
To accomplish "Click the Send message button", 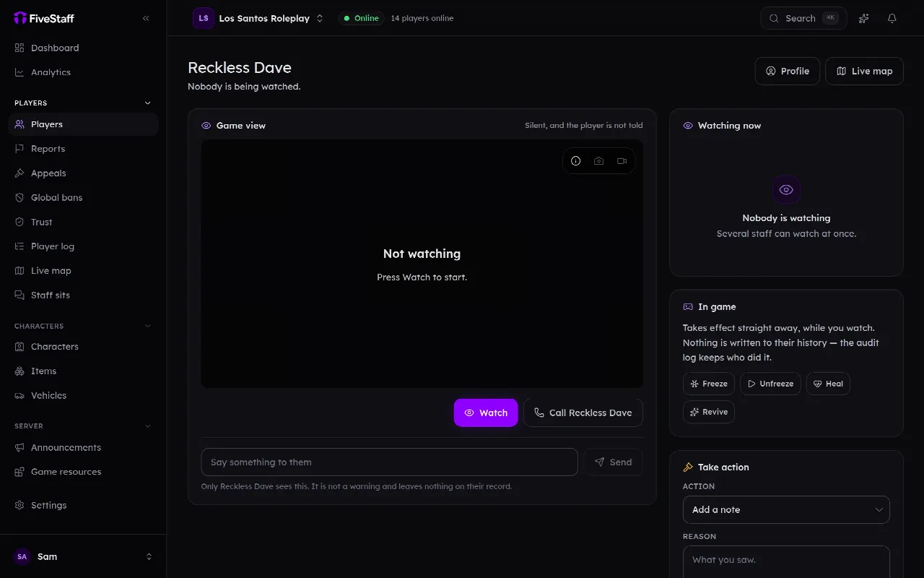I will (614, 462).
